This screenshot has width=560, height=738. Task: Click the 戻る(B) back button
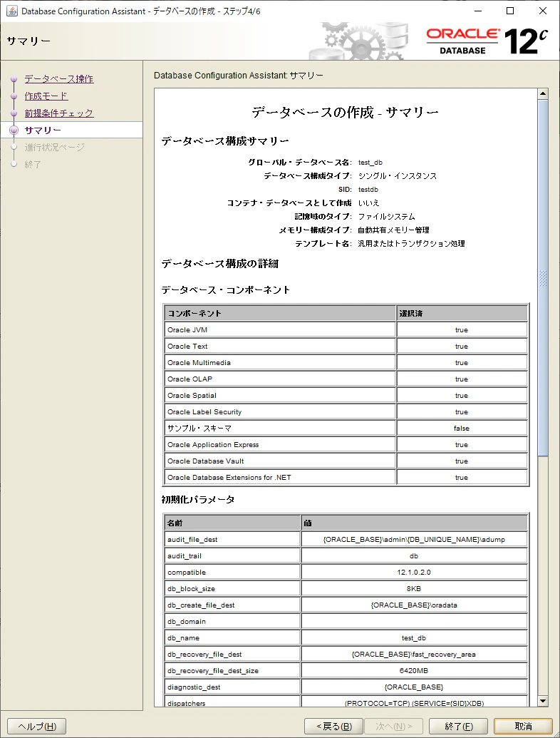[333, 726]
